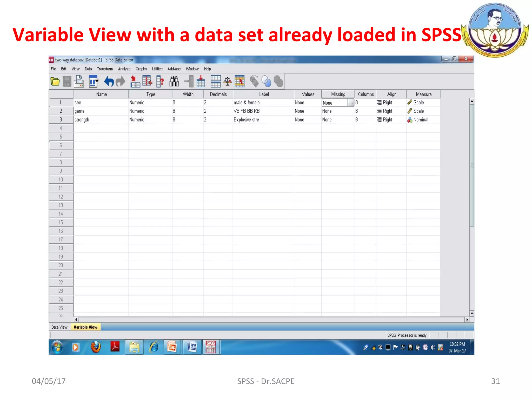Open the File menu

[x=53, y=69]
